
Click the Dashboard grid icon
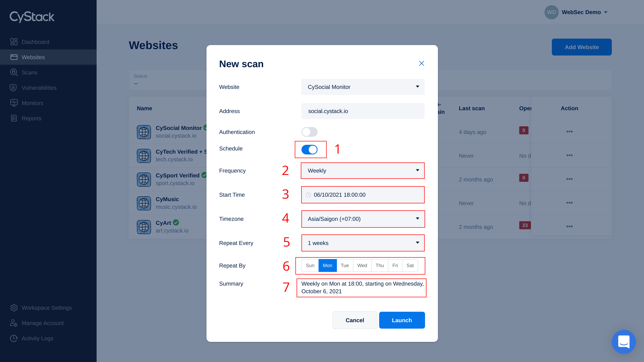(x=14, y=42)
